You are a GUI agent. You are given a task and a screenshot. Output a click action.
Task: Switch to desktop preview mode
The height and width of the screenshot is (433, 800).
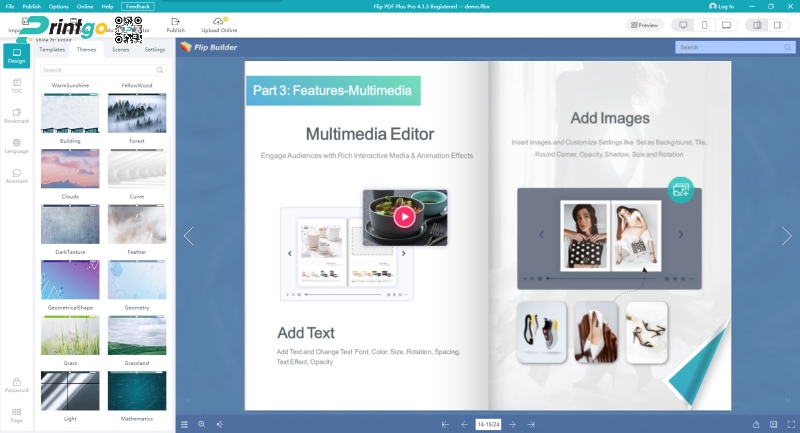[x=683, y=24]
